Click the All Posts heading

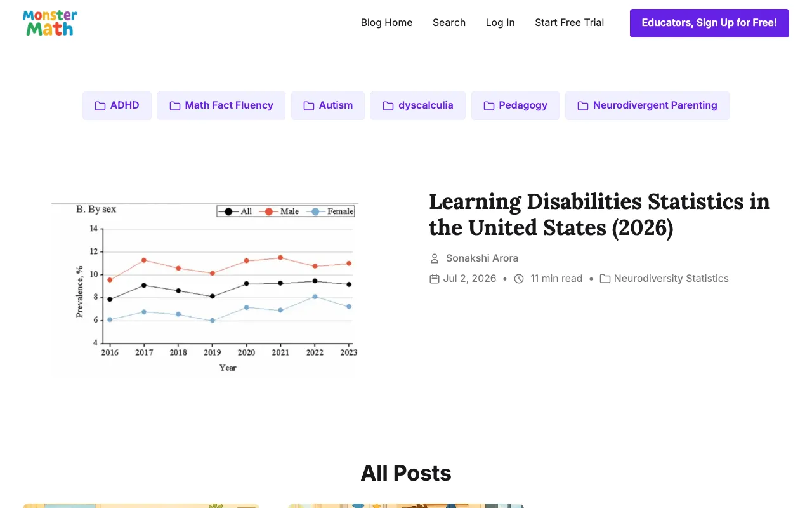coord(406,473)
